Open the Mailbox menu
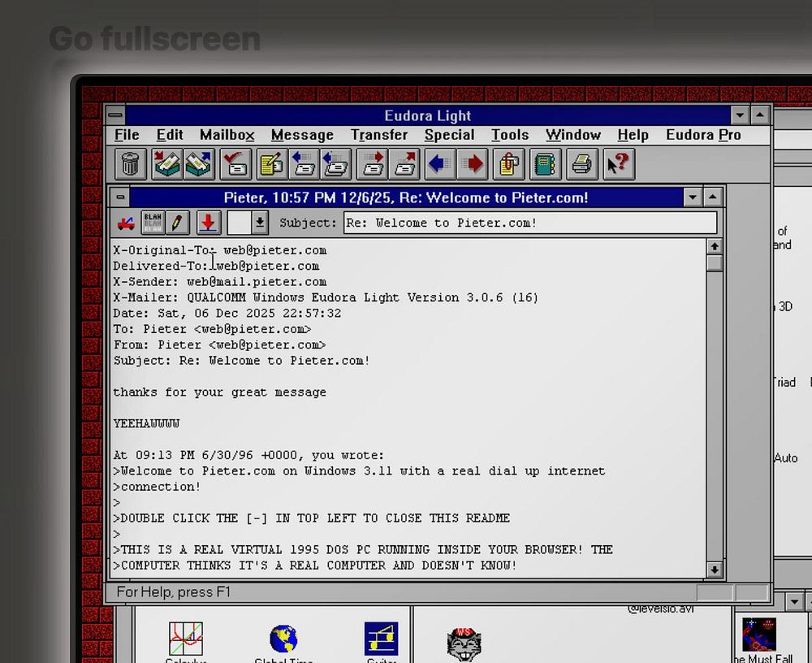Viewport: 812px width, 663px height. coord(227,135)
